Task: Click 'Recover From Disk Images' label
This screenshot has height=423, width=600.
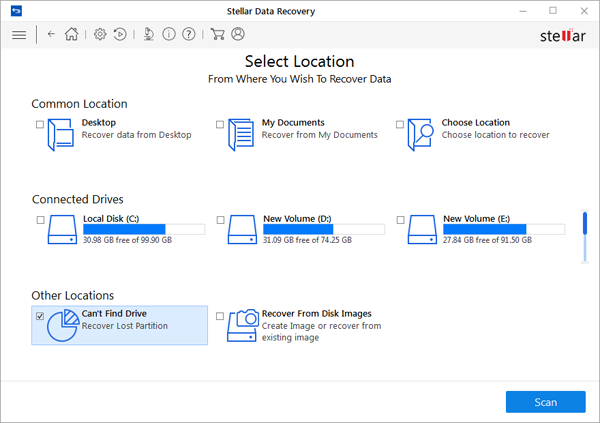Action: 316,314
